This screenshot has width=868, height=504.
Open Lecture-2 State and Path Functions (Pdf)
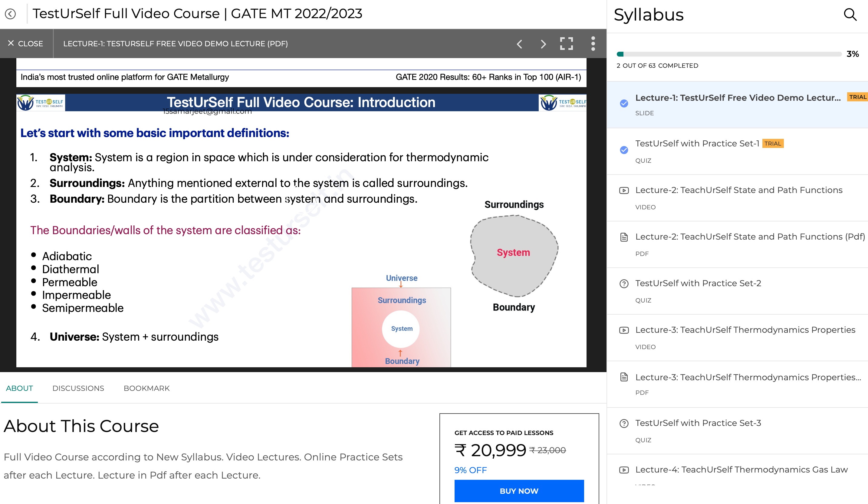pyautogui.click(x=738, y=244)
